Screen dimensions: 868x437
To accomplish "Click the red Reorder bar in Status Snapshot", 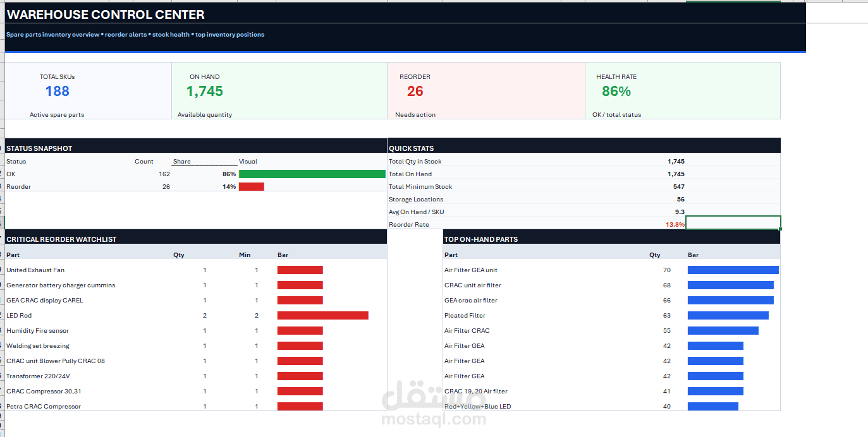I will (252, 186).
